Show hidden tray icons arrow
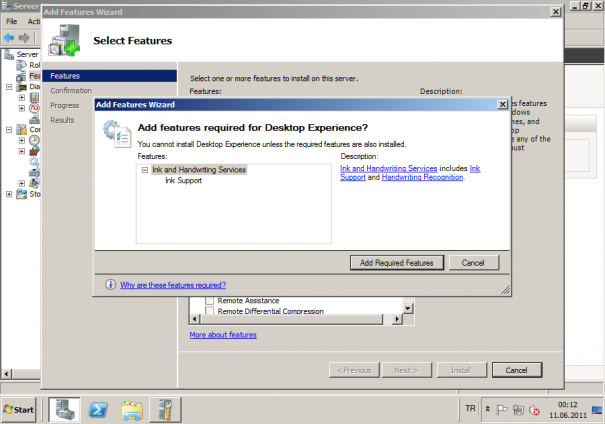Viewport: 605px width, 424px height. tap(488, 409)
